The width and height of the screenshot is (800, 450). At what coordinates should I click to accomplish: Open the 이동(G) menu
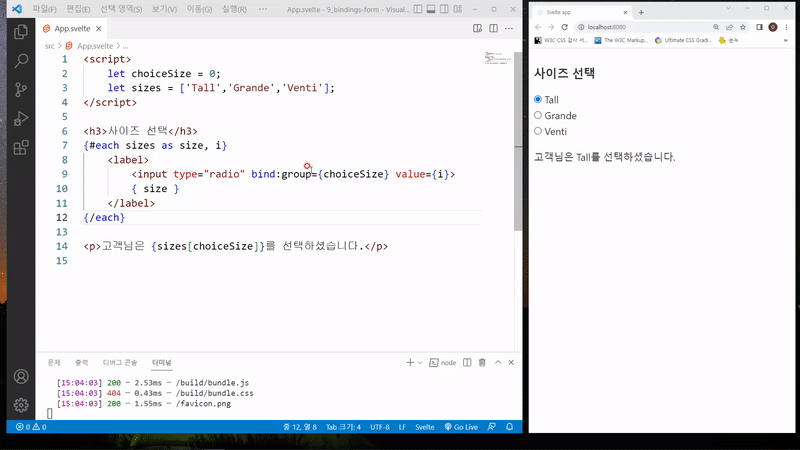199,9
